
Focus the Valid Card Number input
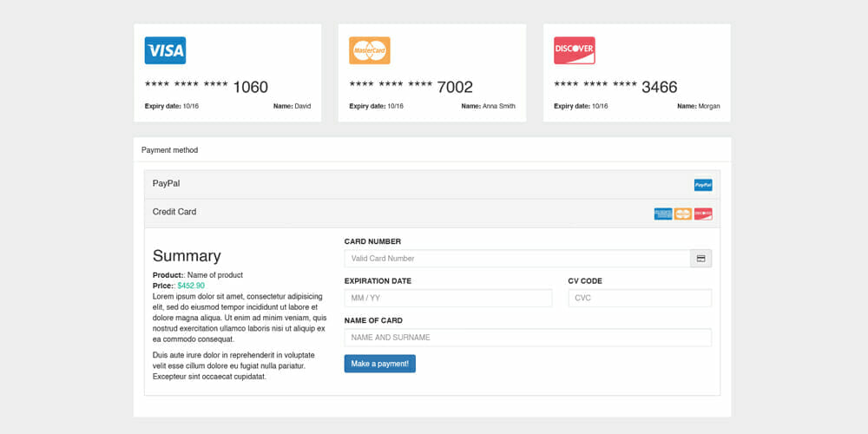516,259
